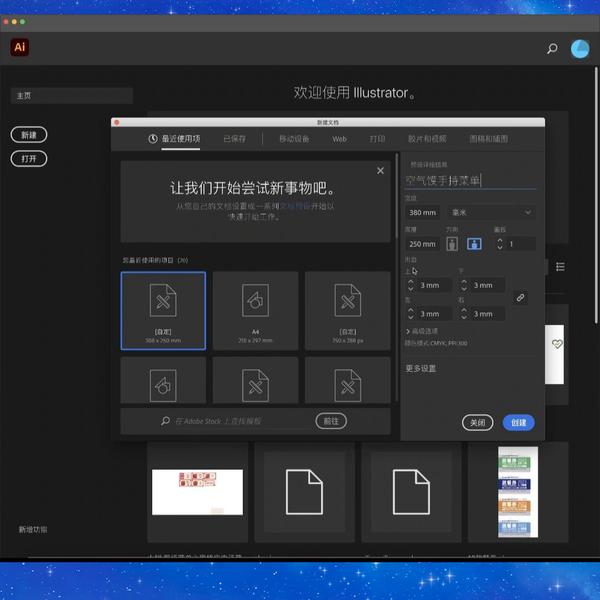The width and height of the screenshot is (600, 600).
Task: Click the green zoom button in the macOS title bar
Action: tap(23, 22)
